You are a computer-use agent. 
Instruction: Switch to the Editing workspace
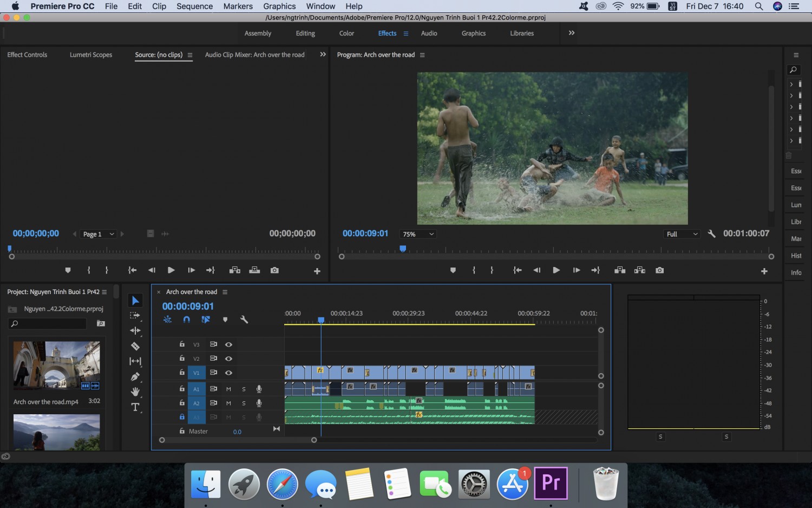coord(305,33)
